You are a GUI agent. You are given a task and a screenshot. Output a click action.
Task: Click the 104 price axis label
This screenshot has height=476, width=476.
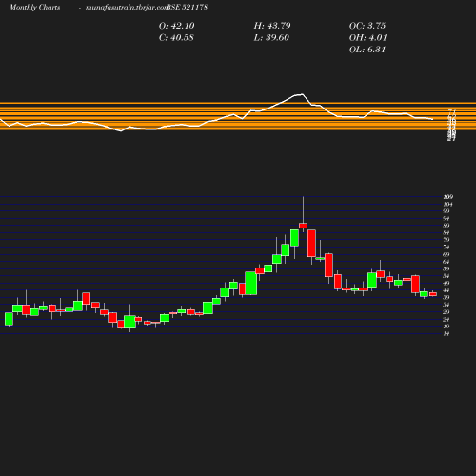(x=447, y=204)
